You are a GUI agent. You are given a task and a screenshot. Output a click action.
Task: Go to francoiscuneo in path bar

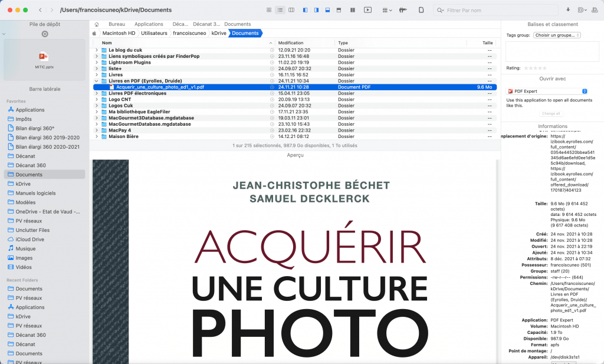point(189,33)
